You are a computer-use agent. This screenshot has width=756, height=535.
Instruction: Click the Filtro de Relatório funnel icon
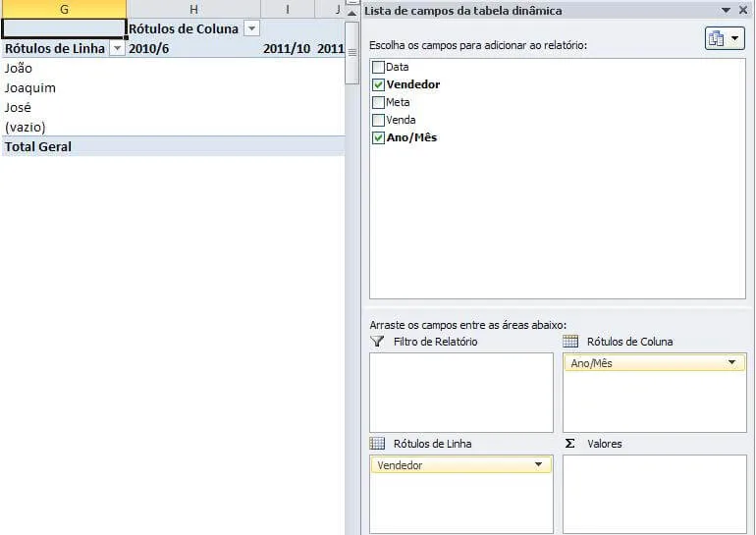click(x=377, y=342)
